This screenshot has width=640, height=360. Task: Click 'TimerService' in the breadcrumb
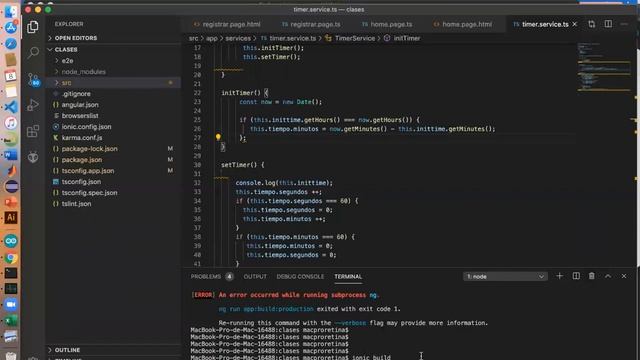coord(355,38)
